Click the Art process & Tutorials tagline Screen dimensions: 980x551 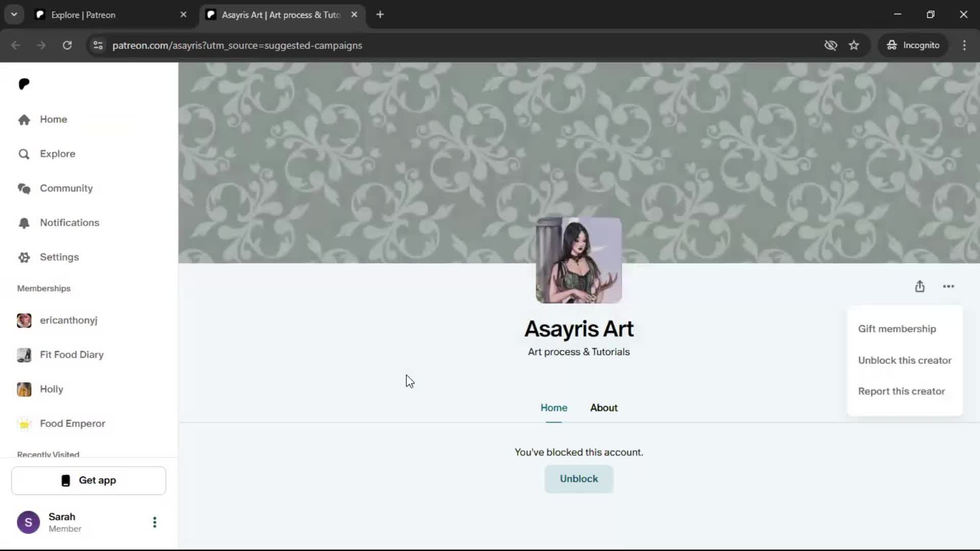click(x=579, y=352)
